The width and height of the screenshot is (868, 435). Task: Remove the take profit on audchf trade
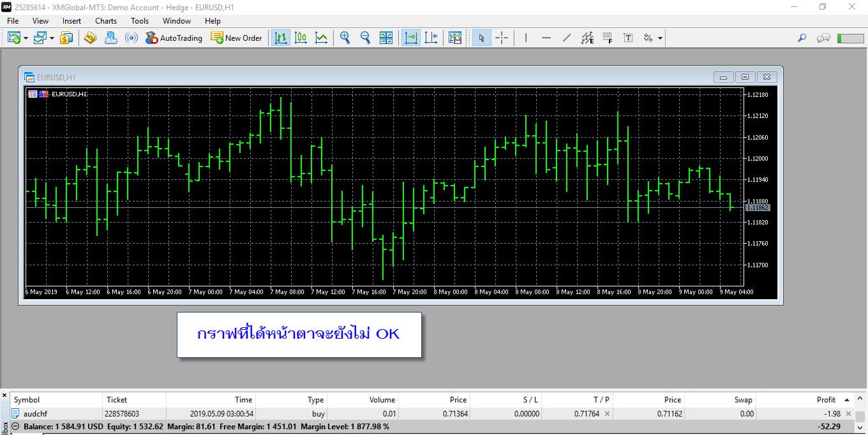[607, 414]
